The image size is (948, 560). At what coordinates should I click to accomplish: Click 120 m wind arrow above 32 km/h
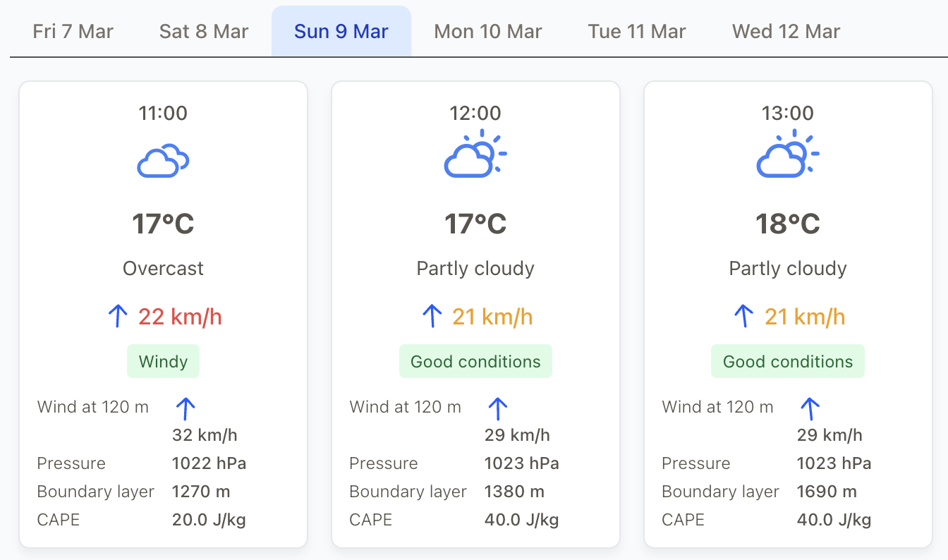point(185,408)
